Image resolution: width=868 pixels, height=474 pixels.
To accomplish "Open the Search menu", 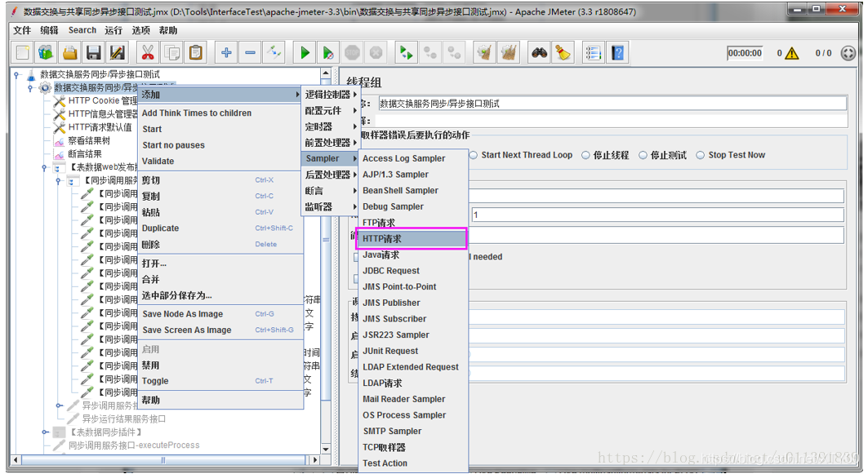I will tap(82, 30).
